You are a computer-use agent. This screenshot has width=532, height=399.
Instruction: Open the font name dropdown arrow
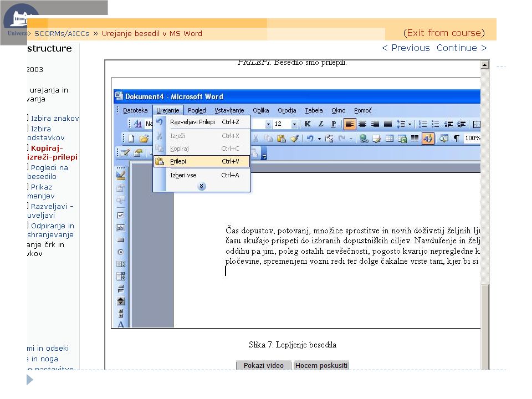tap(268, 125)
